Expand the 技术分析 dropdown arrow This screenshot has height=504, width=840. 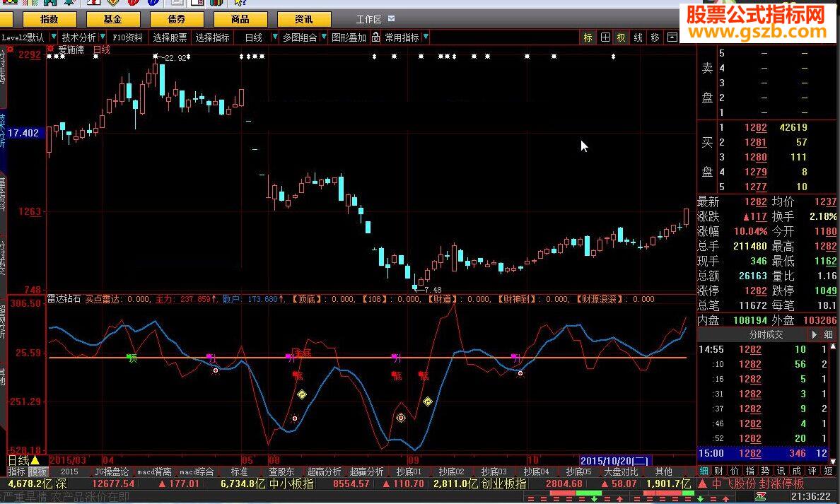pyautogui.click(x=103, y=37)
